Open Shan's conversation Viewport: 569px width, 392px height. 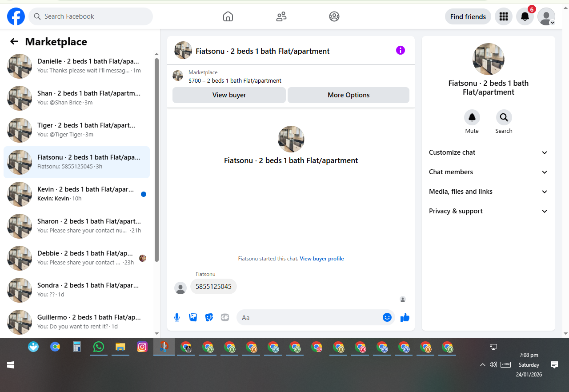click(76, 98)
